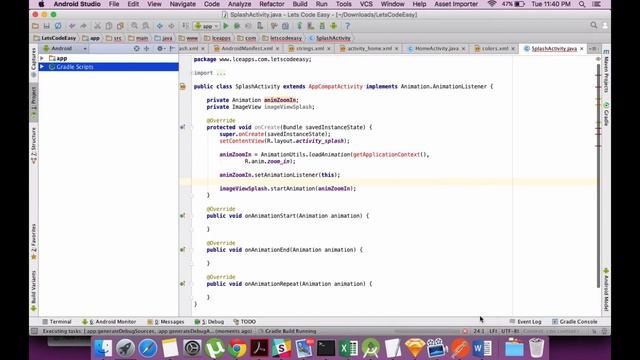Click the Debug app bug icon
The height and width of the screenshot is (360, 640).
click(237, 26)
